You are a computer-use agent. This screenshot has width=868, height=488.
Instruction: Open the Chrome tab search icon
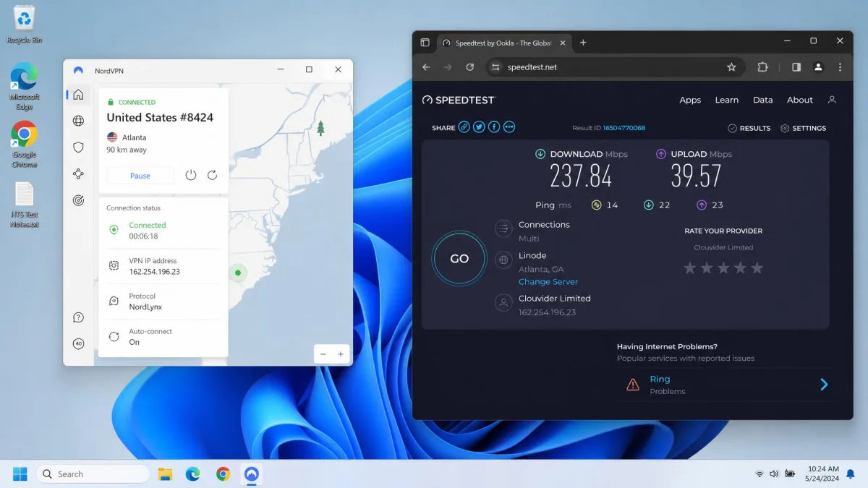click(425, 43)
